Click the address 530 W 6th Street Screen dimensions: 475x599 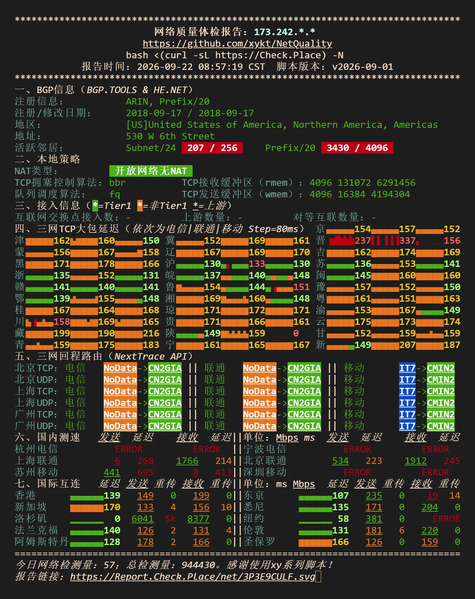click(x=170, y=136)
